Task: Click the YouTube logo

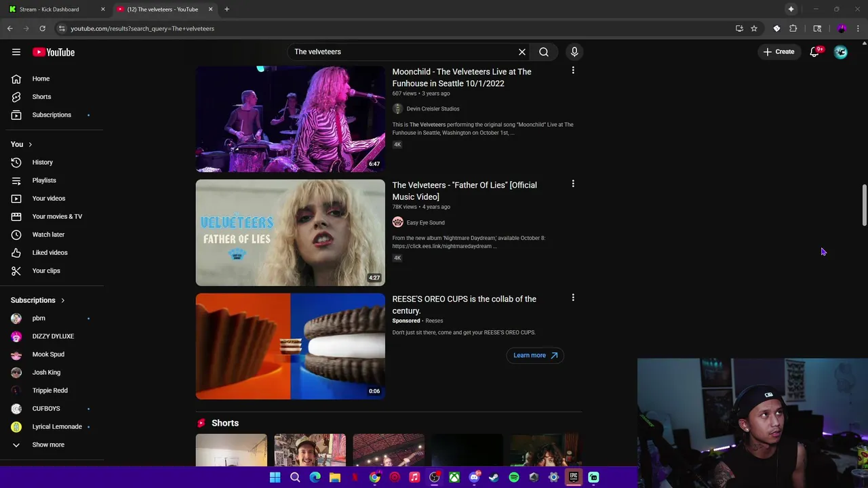Action: point(54,52)
